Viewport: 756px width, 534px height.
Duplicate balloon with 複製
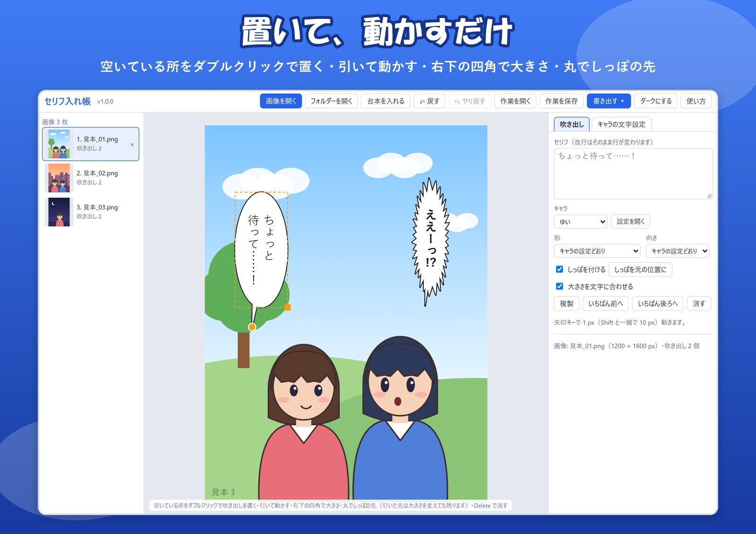pyautogui.click(x=567, y=303)
